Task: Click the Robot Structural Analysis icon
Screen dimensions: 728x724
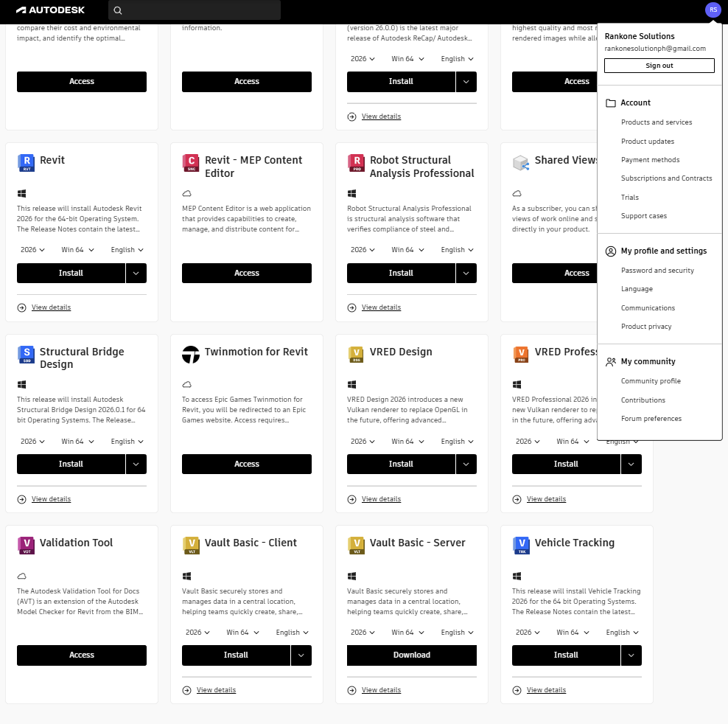Action: 356,163
